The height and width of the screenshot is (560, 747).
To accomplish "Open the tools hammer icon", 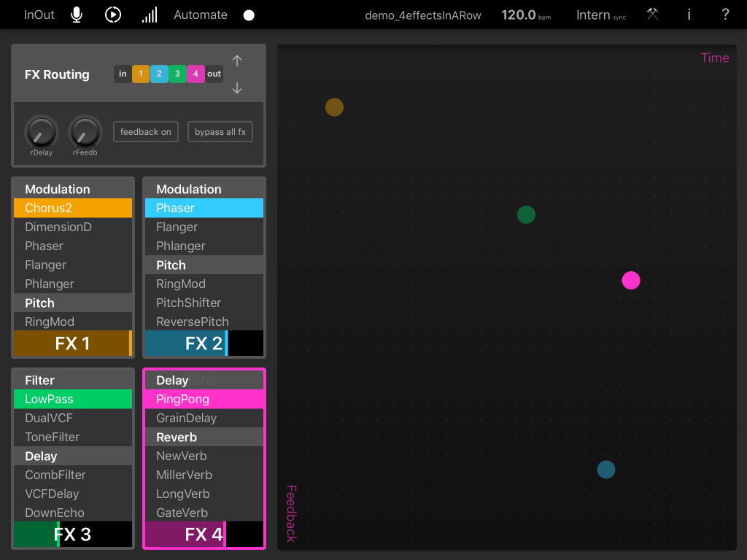I will click(653, 15).
